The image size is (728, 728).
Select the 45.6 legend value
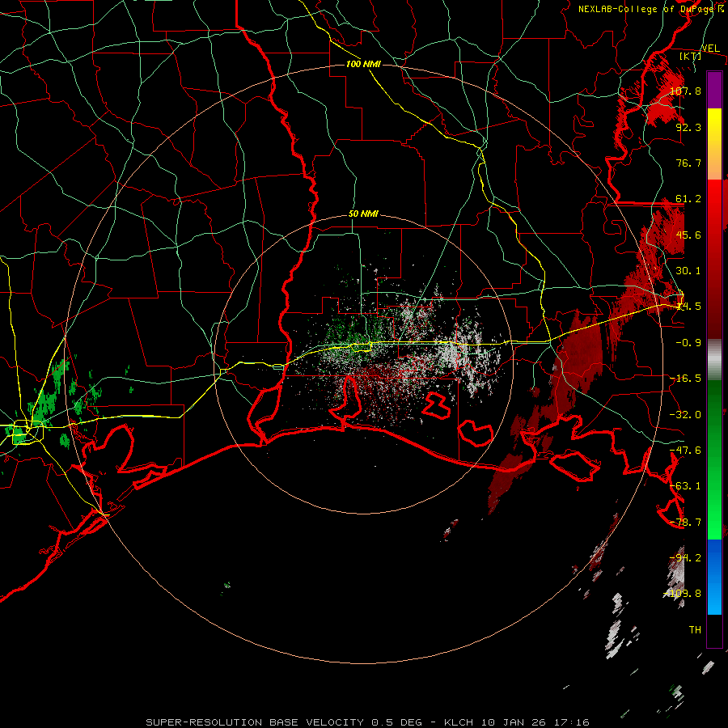(x=688, y=235)
